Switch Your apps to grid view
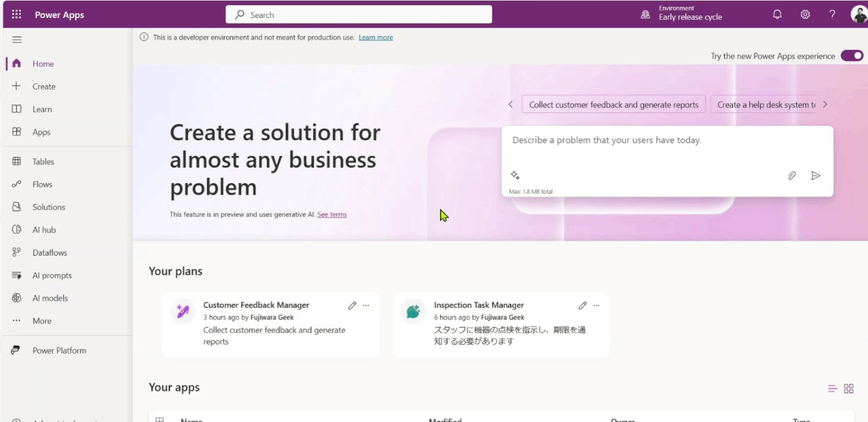Viewport: 868px width, 422px height. 849,389
